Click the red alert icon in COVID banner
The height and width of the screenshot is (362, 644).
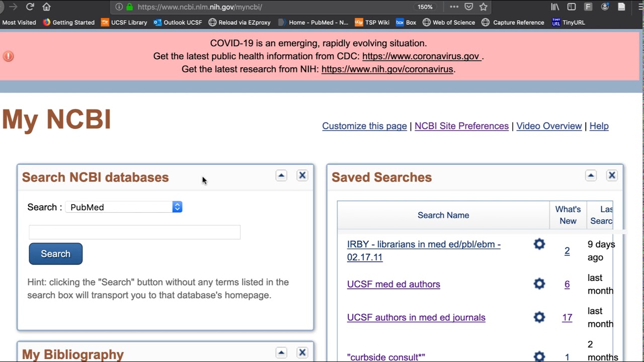8,56
